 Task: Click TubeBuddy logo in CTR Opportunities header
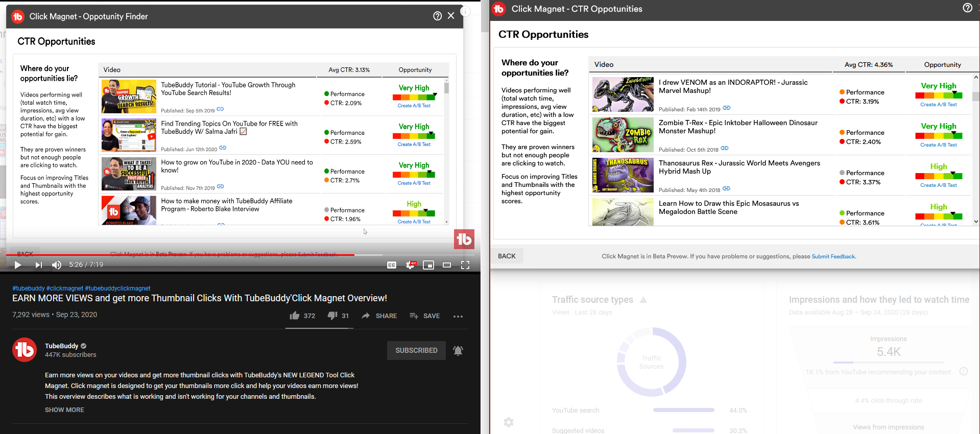[x=499, y=9]
